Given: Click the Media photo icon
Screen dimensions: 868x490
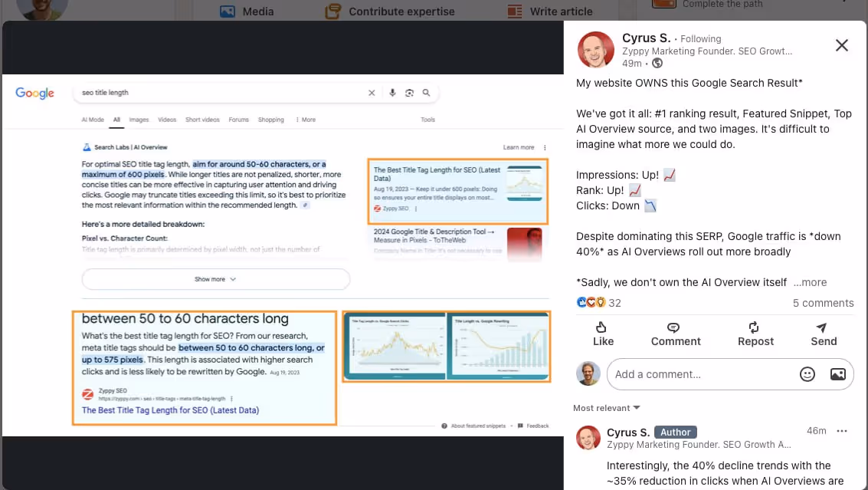Looking at the screenshot, I should click(x=228, y=11).
